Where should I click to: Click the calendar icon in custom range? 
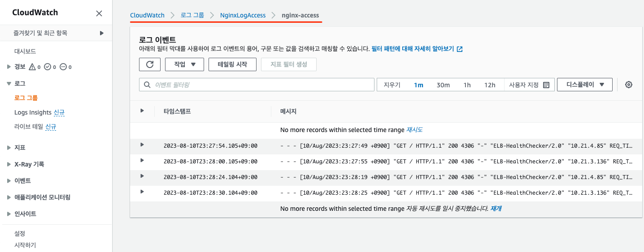[546, 85]
